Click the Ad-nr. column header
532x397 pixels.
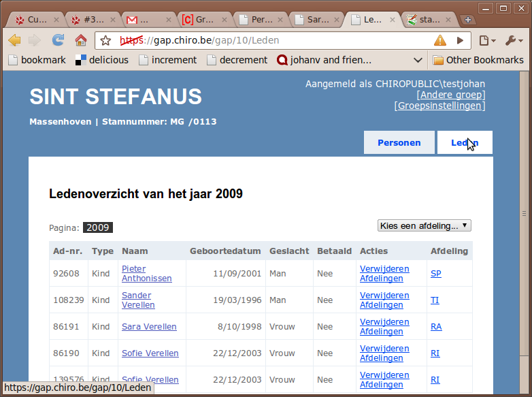coord(67,251)
